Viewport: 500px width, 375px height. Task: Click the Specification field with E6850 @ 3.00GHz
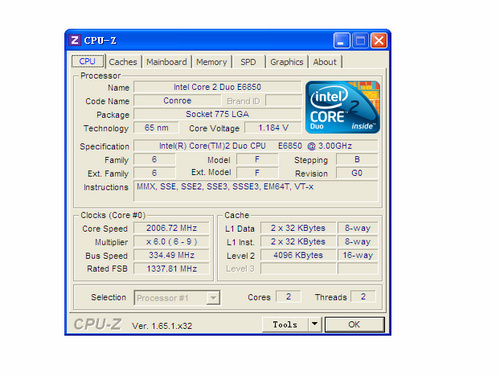click(x=256, y=146)
